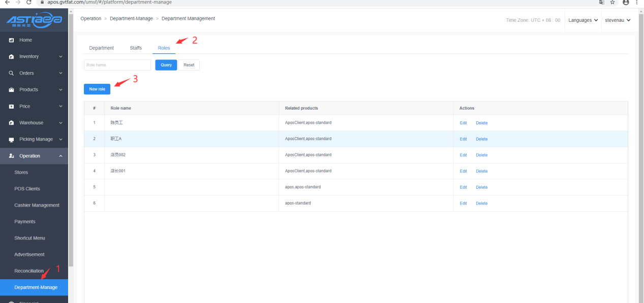This screenshot has width=644, height=303.
Task: Open the stevenau user dropdown
Action: coord(618,20)
